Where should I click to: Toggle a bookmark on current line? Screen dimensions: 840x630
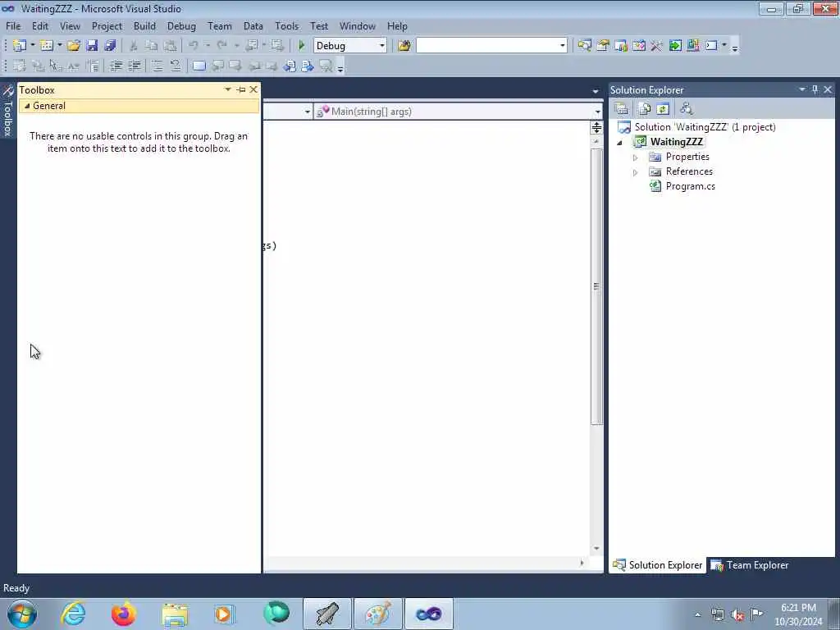coord(199,66)
